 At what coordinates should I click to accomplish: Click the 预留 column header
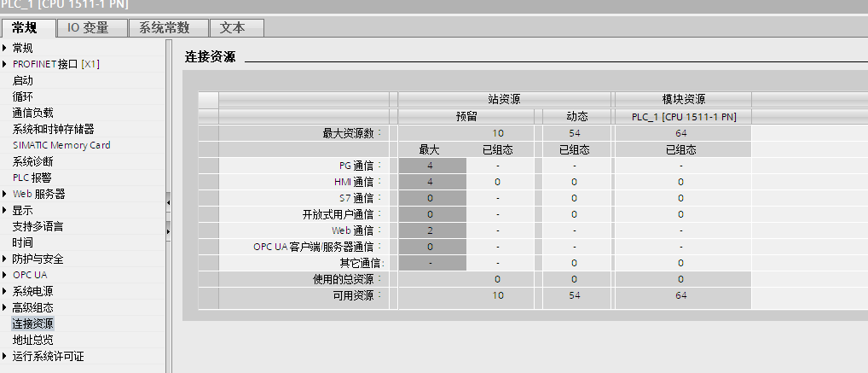(466, 117)
